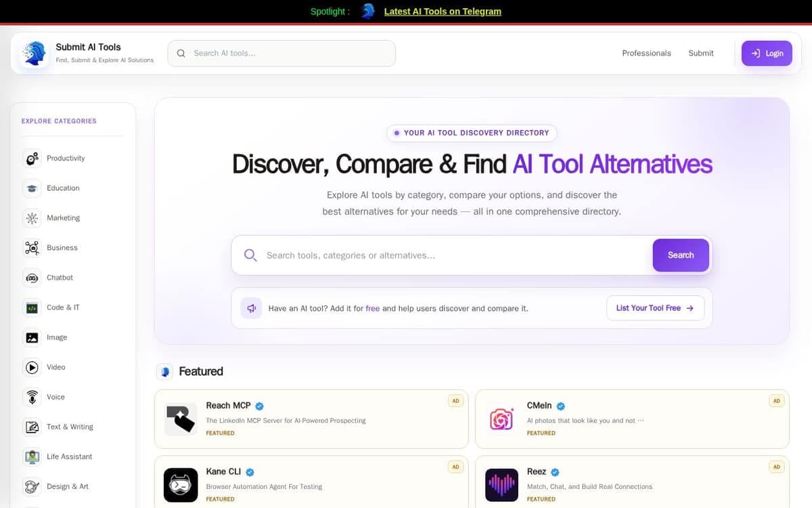Click the Submit AI Tools logo icon
Image resolution: width=812 pixels, height=508 pixels.
33,54
